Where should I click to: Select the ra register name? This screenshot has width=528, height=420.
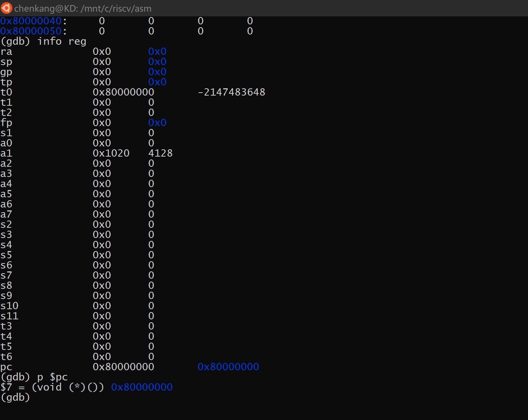pyautogui.click(x=7, y=52)
